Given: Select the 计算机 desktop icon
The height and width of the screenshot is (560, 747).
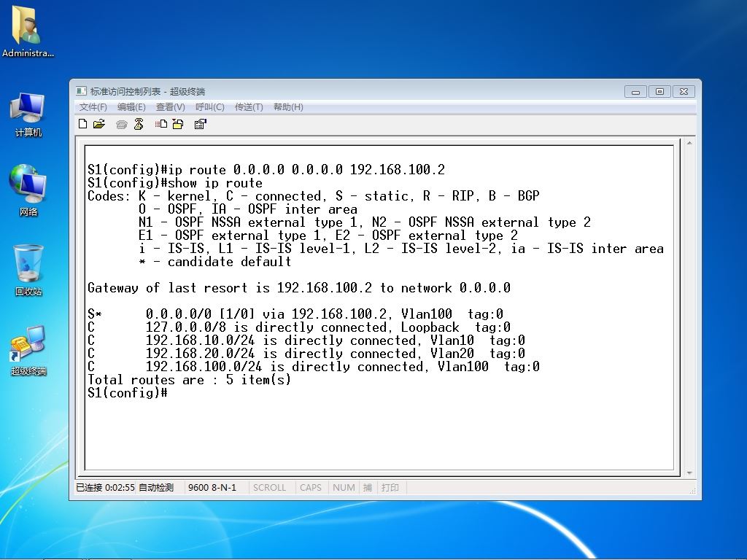Looking at the screenshot, I should click(x=28, y=114).
